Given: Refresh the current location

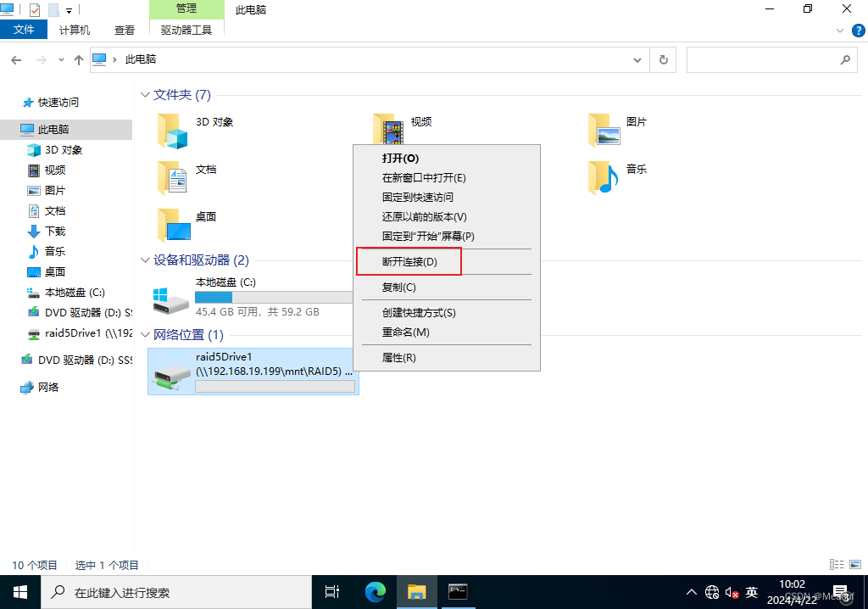Looking at the screenshot, I should (663, 60).
